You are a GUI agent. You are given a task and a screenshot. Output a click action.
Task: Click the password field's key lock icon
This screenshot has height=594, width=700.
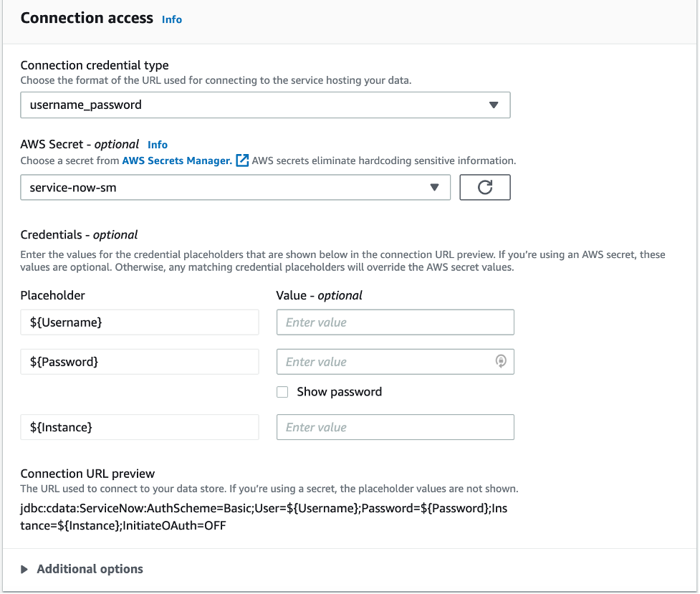pyautogui.click(x=501, y=362)
